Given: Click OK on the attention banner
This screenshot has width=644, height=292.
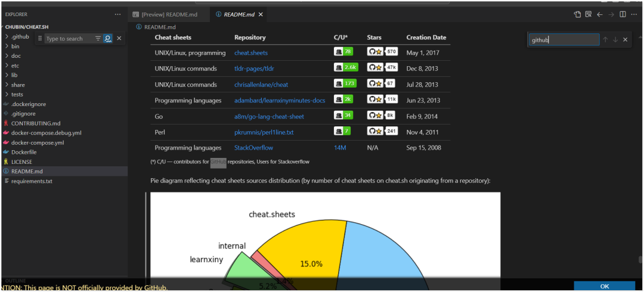Looking at the screenshot, I should click(x=604, y=286).
